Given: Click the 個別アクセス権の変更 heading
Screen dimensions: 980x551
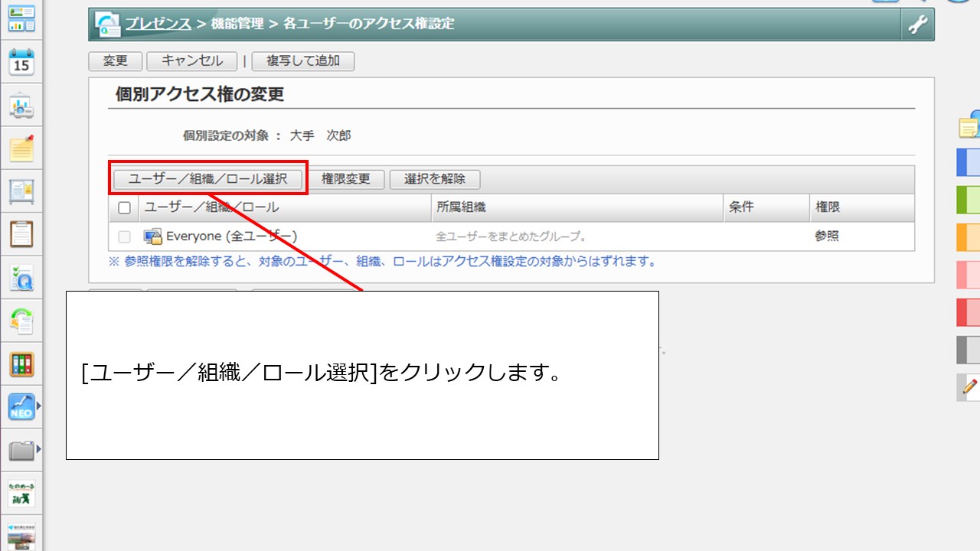Looking at the screenshot, I should tap(200, 95).
